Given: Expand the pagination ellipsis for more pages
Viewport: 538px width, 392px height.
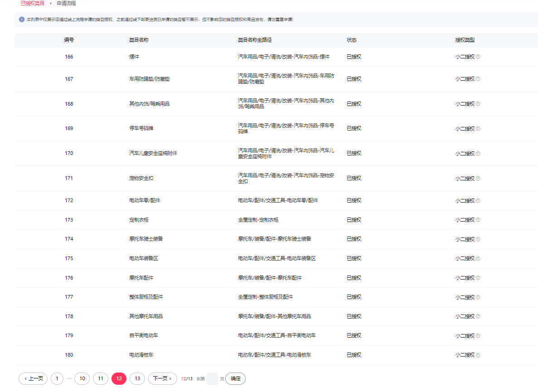Looking at the screenshot, I should [x=69, y=378].
